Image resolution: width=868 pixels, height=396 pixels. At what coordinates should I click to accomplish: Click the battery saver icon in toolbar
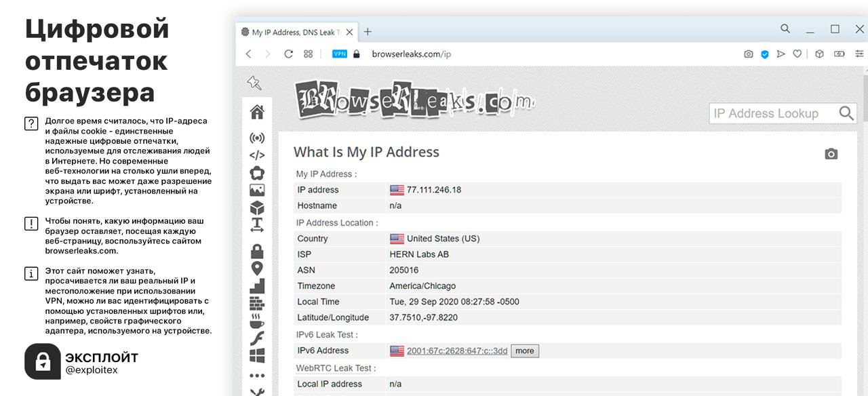click(x=840, y=54)
